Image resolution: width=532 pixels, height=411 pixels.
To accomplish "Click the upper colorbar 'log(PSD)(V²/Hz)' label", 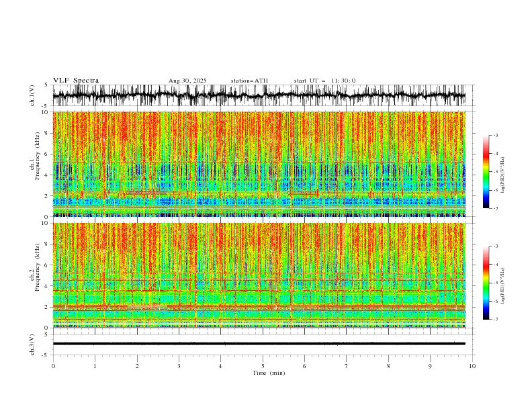I will (503, 175).
